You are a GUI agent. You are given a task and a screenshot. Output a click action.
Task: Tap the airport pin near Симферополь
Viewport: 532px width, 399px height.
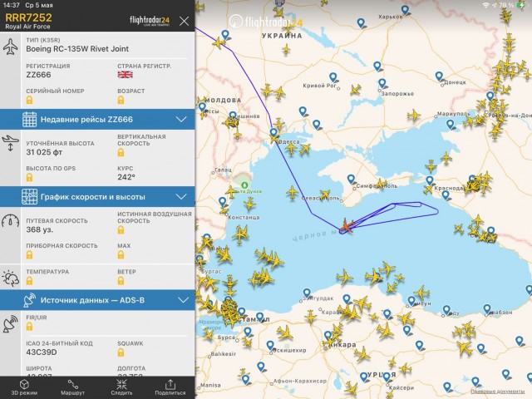pyautogui.click(x=351, y=179)
